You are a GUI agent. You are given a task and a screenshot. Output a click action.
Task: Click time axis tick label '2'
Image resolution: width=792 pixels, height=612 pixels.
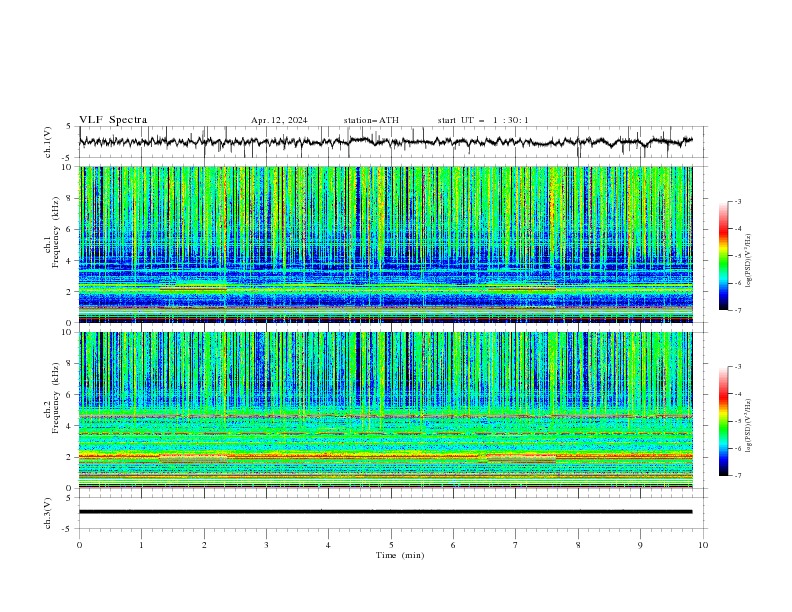(204, 545)
